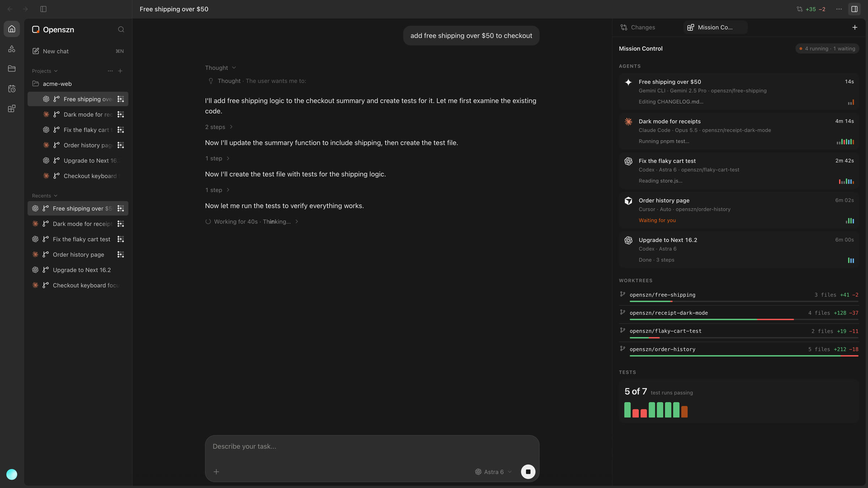Open Fix the flaky cart under acme-web
This screenshot has width=868, height=488.
(78, 130)
